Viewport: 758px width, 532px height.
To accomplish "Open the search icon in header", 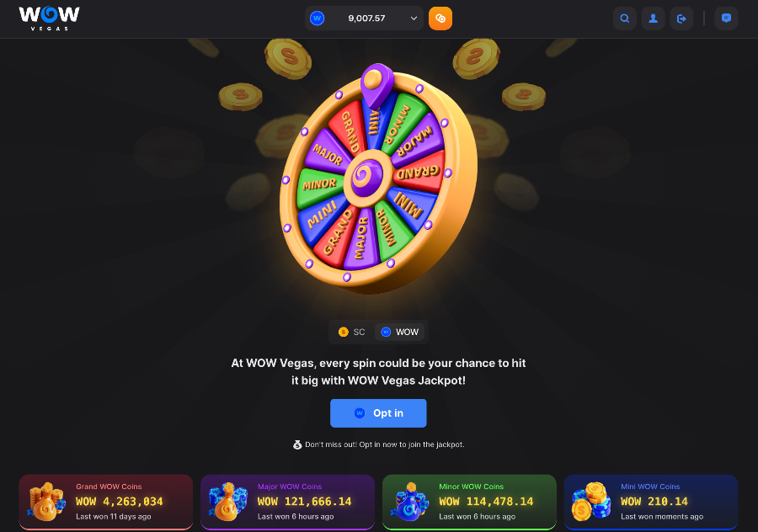I will tap(625, 19).
